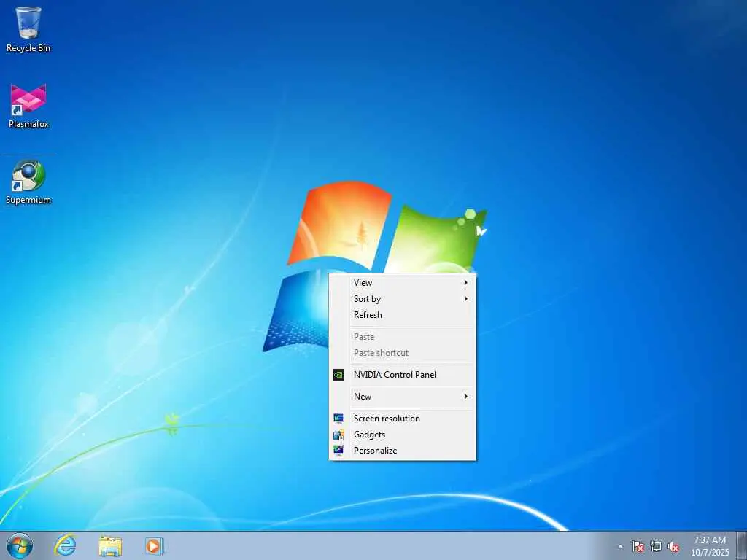The width and height of the screenshot is (747, 560).
Task: Click the muted volume tray icon
Action: (673, 547)
